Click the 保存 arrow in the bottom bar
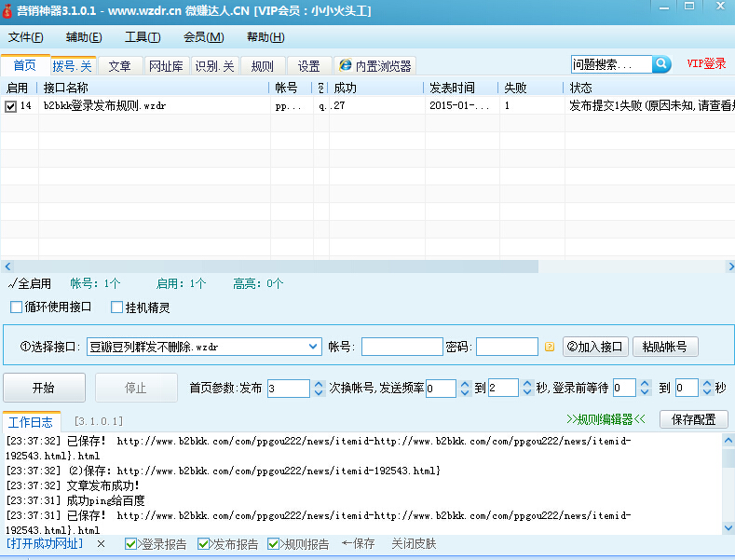The width and height of the screenshot is (735, 560). (x=358, y=544)
